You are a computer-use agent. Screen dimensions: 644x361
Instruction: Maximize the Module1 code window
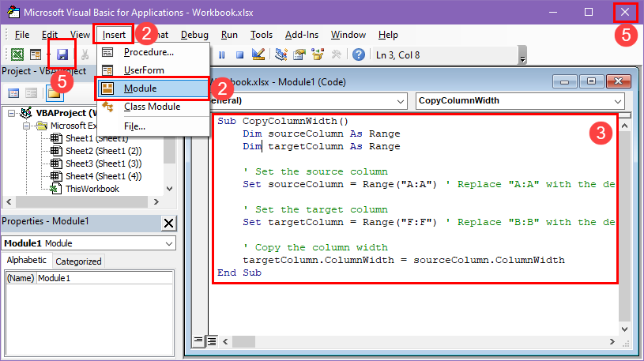click(591, 81)
